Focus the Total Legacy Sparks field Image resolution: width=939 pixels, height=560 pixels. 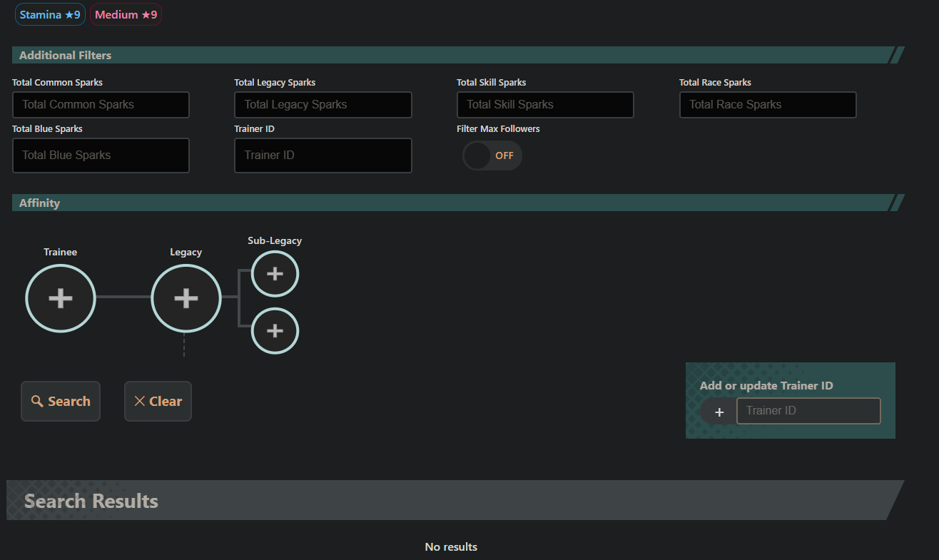tap(323, 105)
